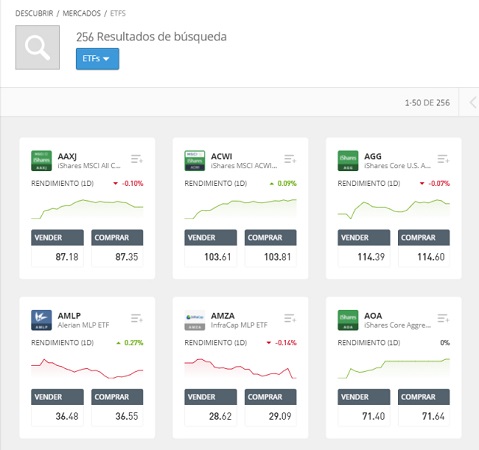Open AOA iShares logo
Viewport: 479px width, 450px height.
tap(348, 320)
